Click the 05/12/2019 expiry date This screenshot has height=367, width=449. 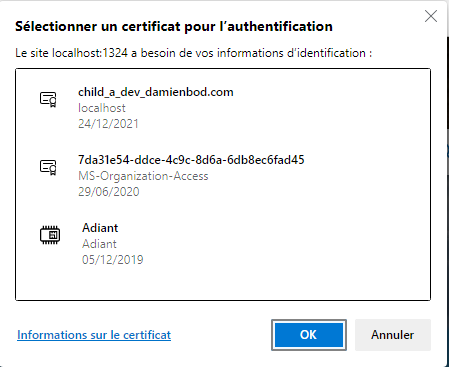tap(112, 260)
